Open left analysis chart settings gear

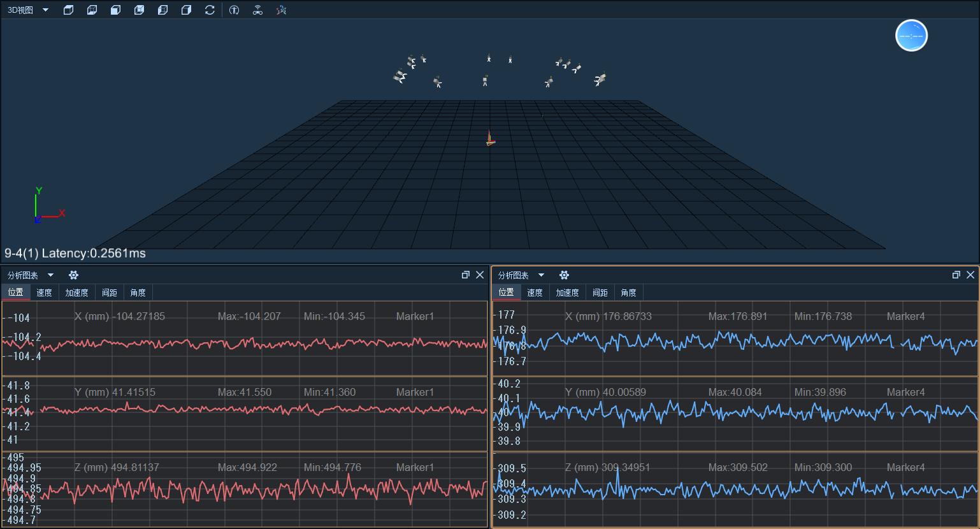pos(73,275)
